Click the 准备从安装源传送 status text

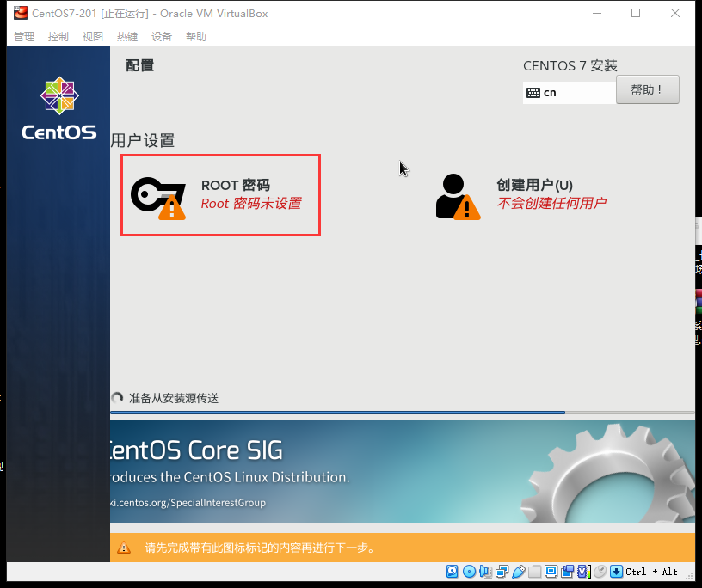point(174,398)
